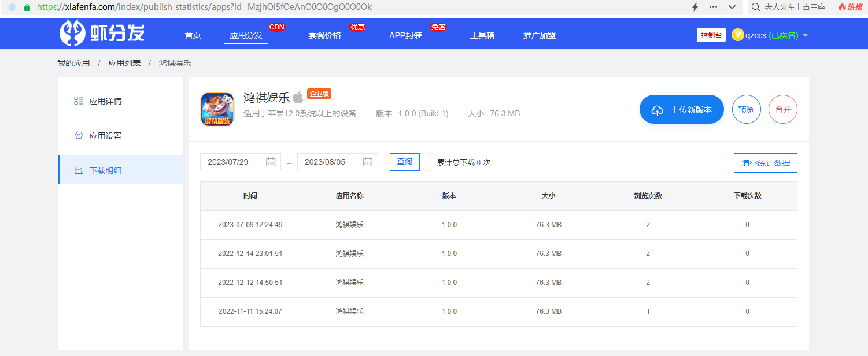Expand the browser address bar chevron
This screenshot has height=356, width=868.
coord(732,7)
